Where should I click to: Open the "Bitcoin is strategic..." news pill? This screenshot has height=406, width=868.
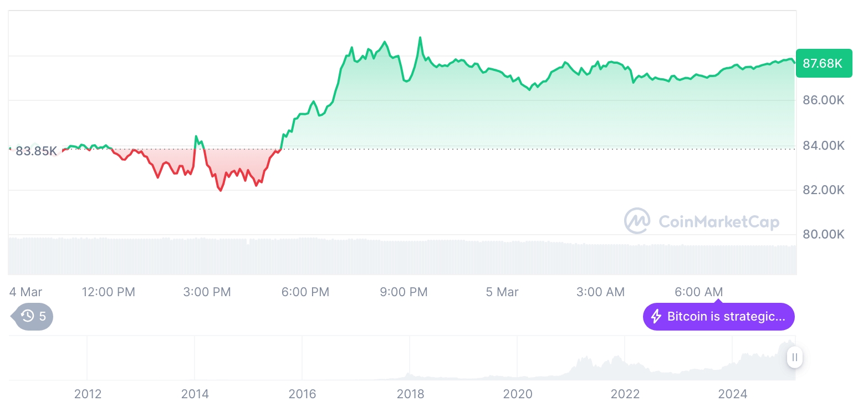point(725,317)
